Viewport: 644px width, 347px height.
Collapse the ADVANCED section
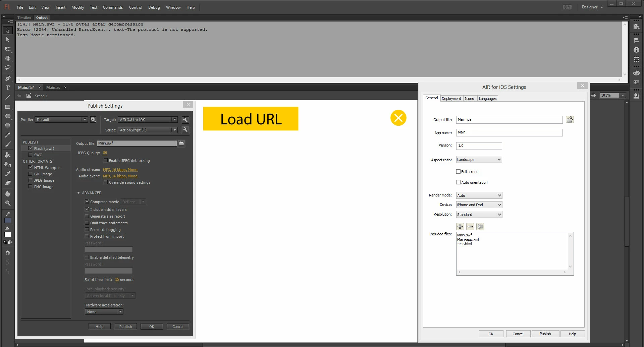tap(78, 193)
